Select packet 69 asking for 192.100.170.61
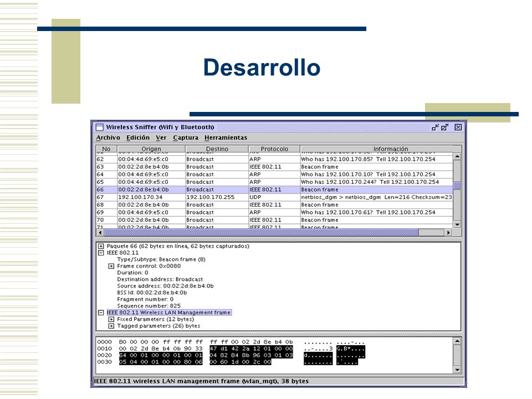The width and height of the screenshot is (532, 399). pyautogui.click(x=274, y=212)
